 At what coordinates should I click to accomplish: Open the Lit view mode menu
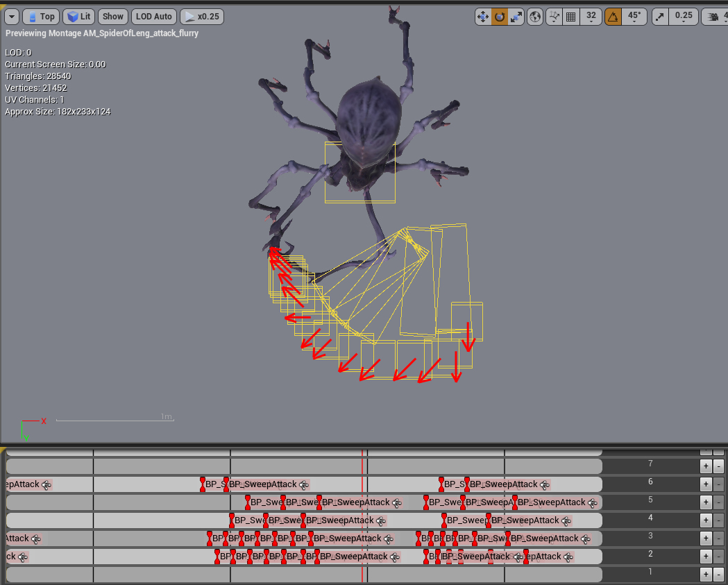pos(79,17)
